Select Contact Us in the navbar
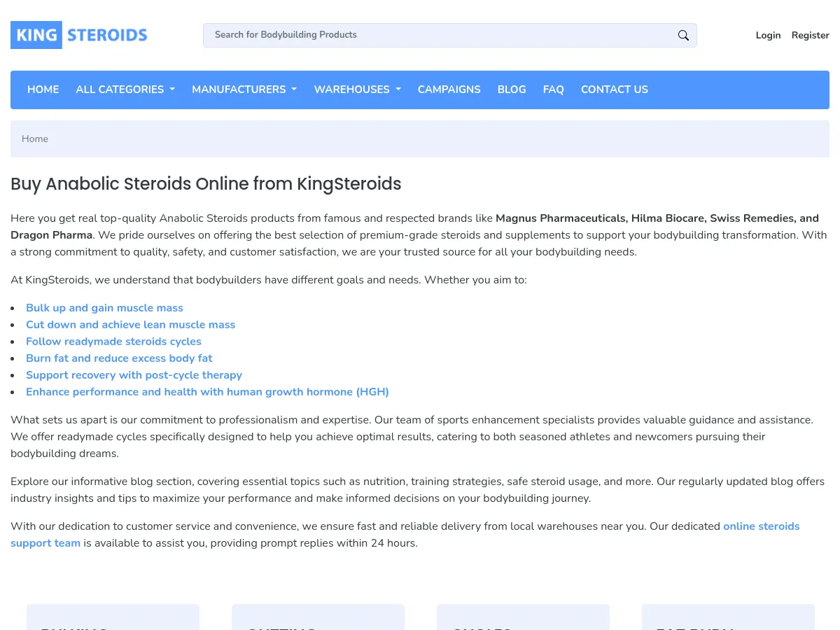Viewport: 840px width, 630px height. [x=614, y=90]
